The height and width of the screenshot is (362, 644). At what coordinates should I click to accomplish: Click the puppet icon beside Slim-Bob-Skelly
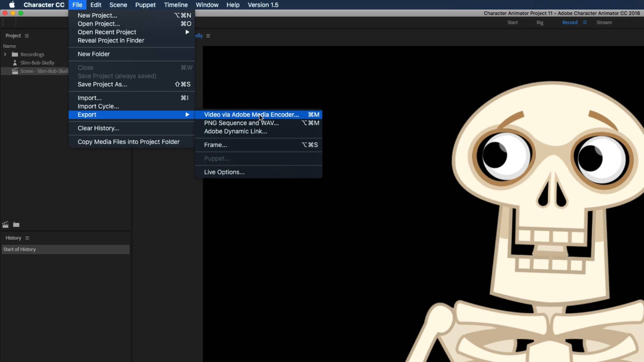click(15, 63)
